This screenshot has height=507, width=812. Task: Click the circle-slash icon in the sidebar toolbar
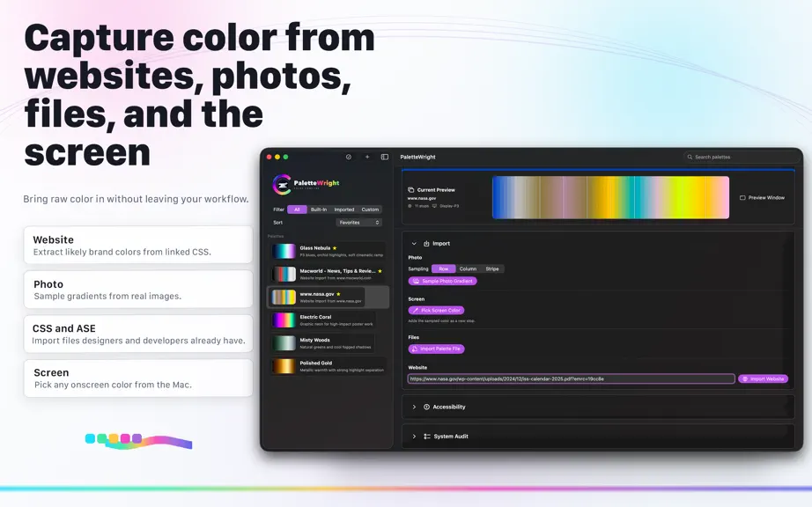click(349, 157)
